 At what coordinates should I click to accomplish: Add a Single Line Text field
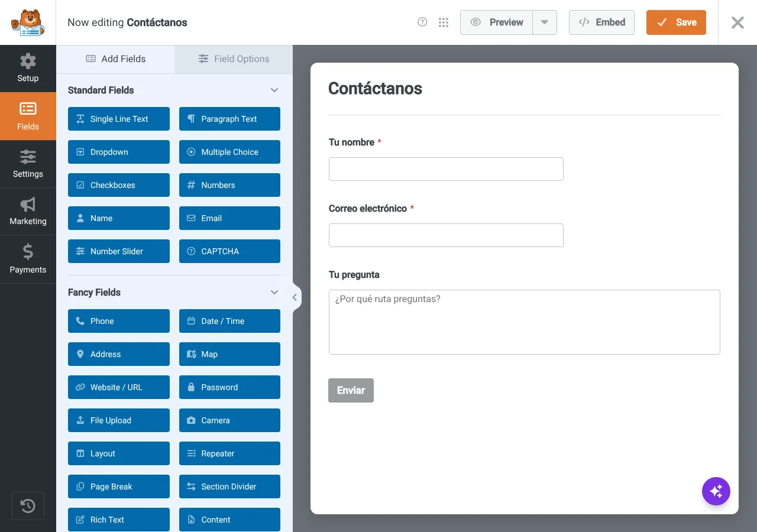[x=119, y=119]
